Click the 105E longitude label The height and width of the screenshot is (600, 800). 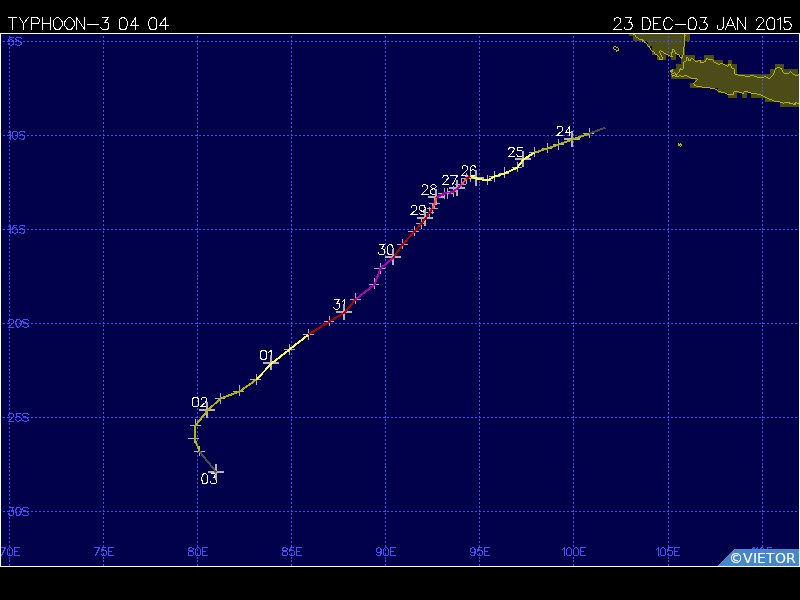pyautogui.click(x=668, y=552)
